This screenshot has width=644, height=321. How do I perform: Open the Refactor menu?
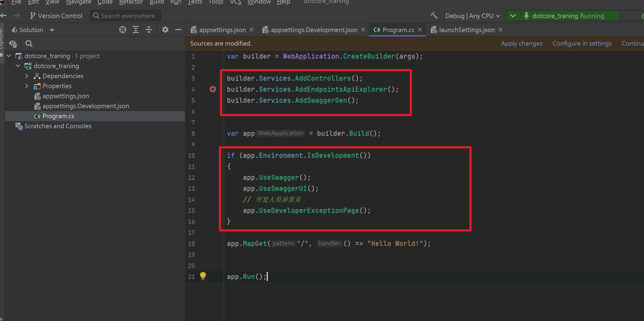tap(131, 2)
